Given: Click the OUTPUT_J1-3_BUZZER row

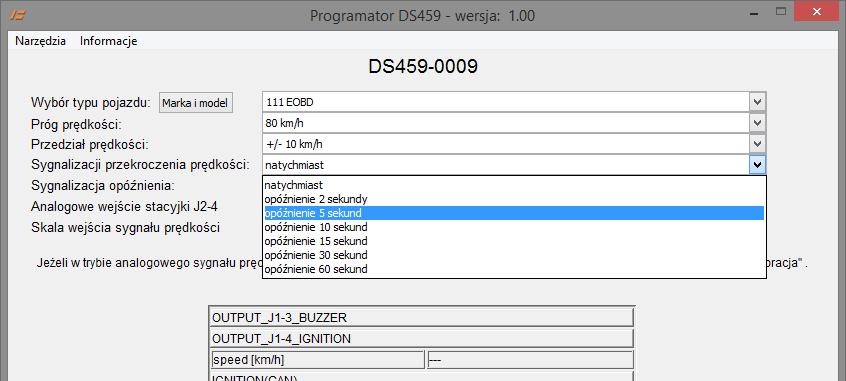Looking at the screenshot, I should 421,318.
